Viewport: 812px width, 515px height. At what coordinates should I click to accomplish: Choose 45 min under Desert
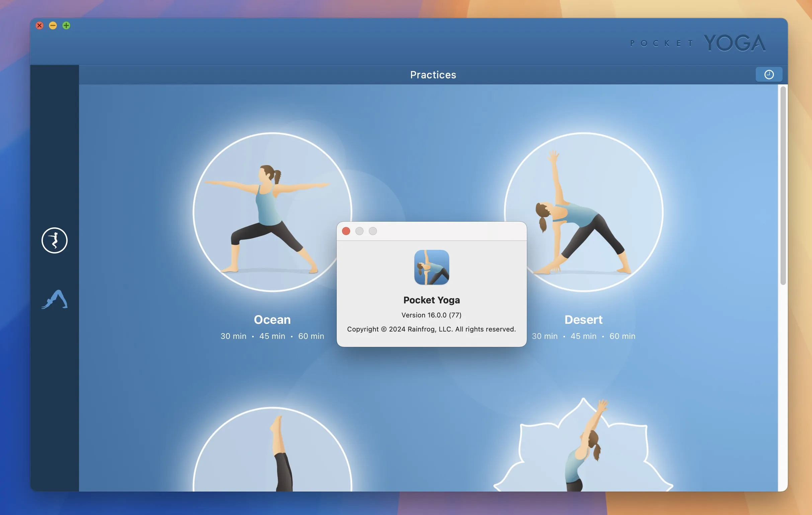coord(583,336)
